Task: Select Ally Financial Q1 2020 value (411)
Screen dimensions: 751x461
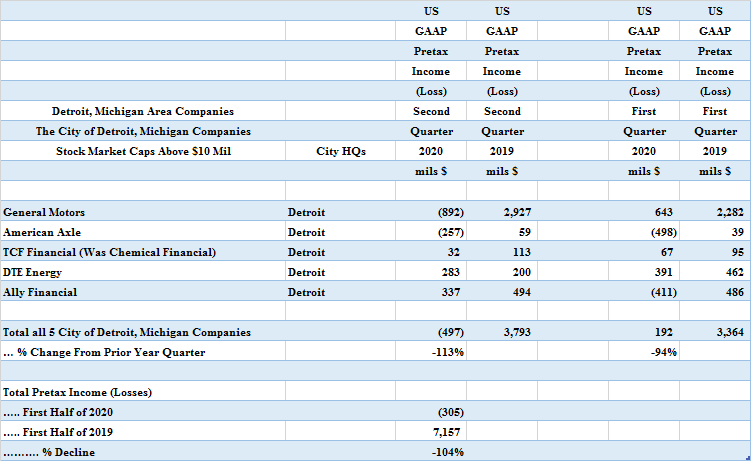Action: click(664, 292)
